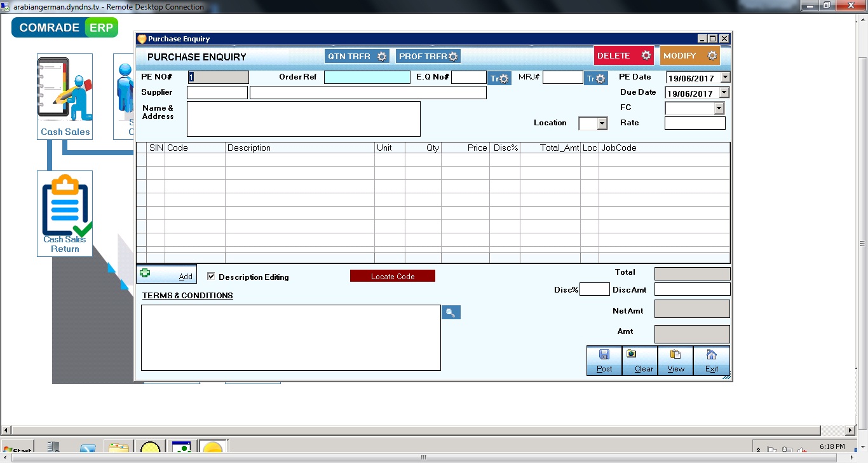Open the FC currency dropdown
Viewport: 868px width, 463px height.
(719, 107)
